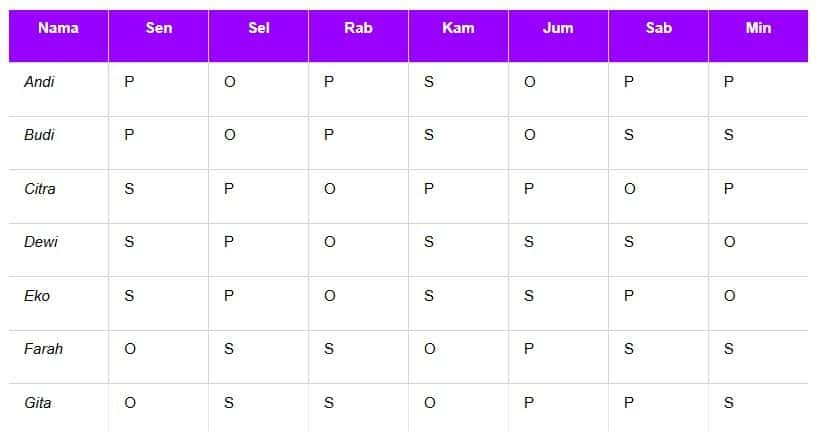Click the Gita name cell
The height and width of the screenshot is (431, 816).
pyautogui.click(x=38, y=403)
